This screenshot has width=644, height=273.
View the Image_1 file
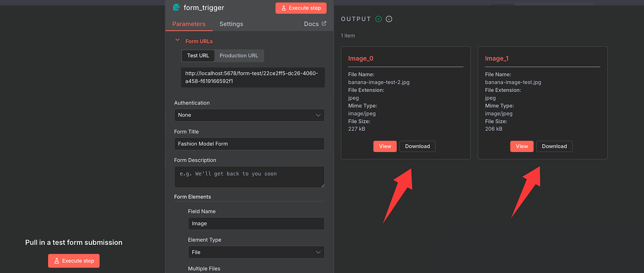[522, 146]
